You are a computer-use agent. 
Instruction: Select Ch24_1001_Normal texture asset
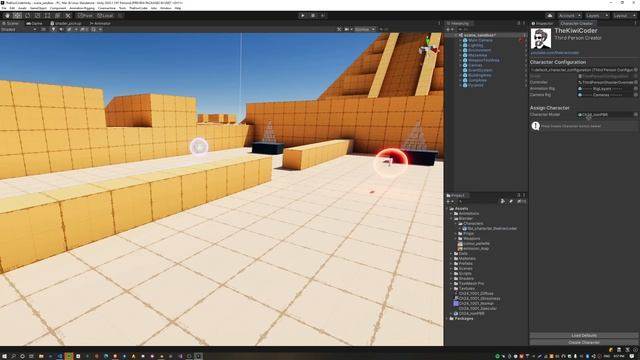point(474,304)
